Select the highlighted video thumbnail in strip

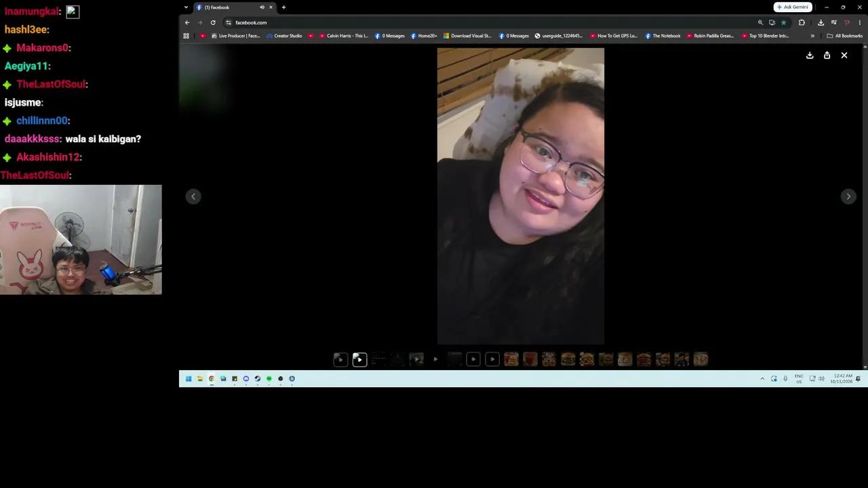click(x=359, y=359)
